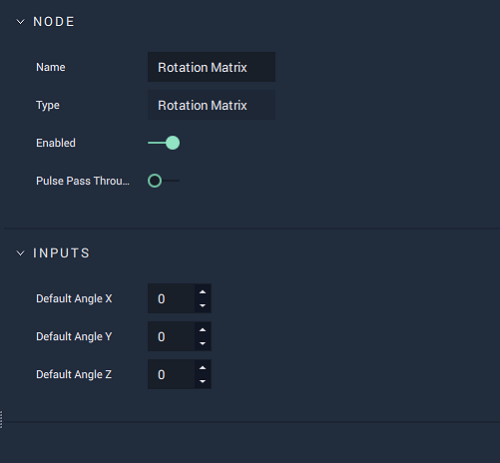This screenshot has height=463, width=500.
Task: Decrease Default Angle Y with down arrow
Action: [x=203, y=343]
